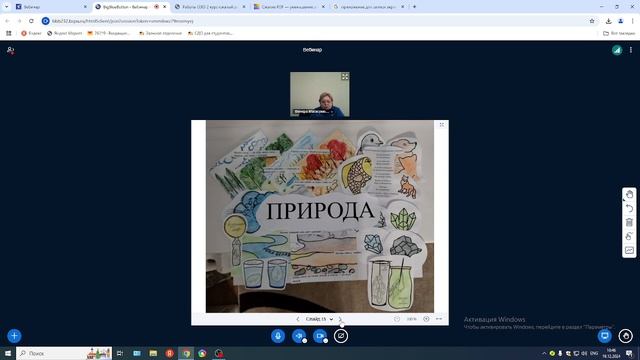Click the address bar URL

pyautogui.click(x=122, y=21)
